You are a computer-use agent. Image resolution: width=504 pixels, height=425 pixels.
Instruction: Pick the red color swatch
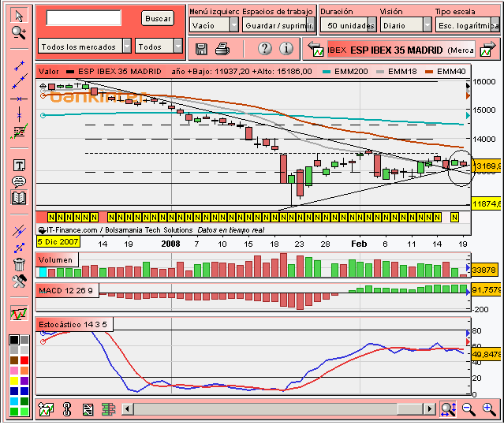24,360
